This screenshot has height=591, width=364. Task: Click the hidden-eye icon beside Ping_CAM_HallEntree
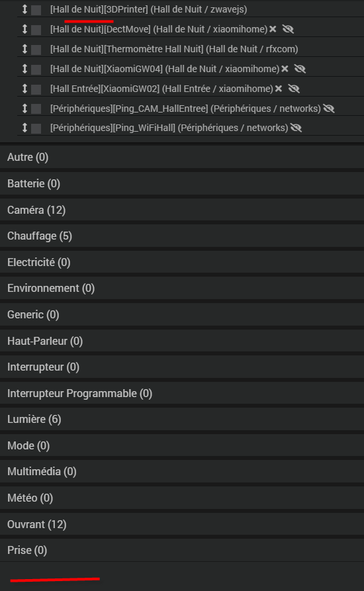click(x=329, y=109)
